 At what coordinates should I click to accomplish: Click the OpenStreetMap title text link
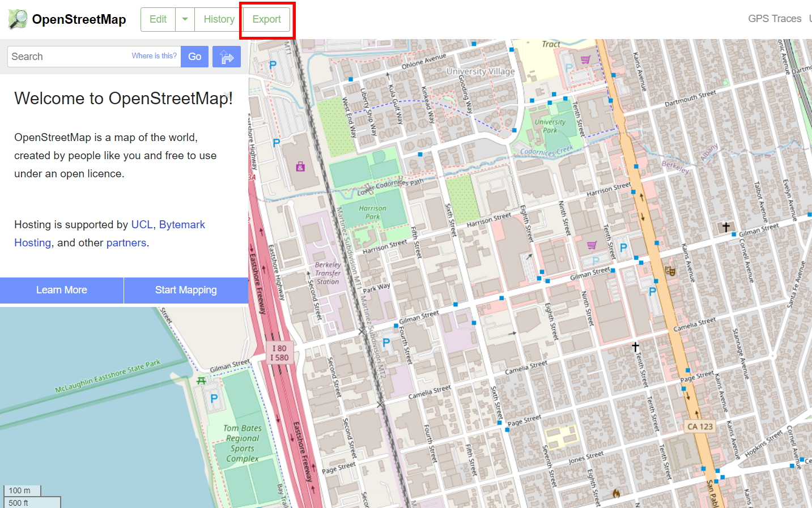pyautogui.click(x=79, y=19)
